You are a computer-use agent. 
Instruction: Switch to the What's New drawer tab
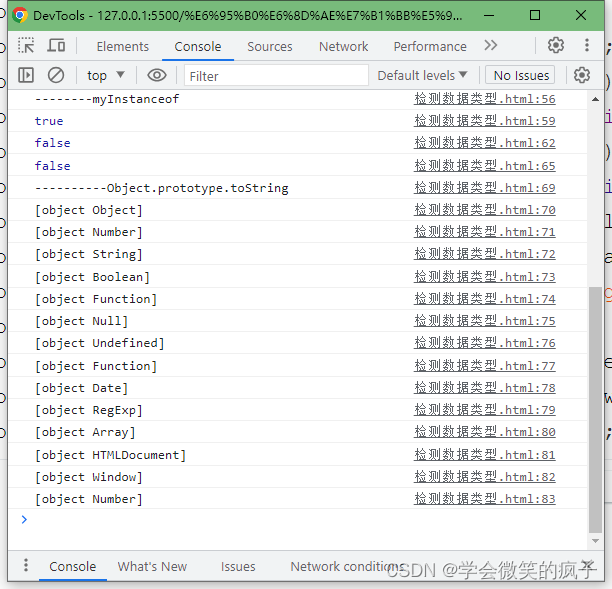click(152, 566)
